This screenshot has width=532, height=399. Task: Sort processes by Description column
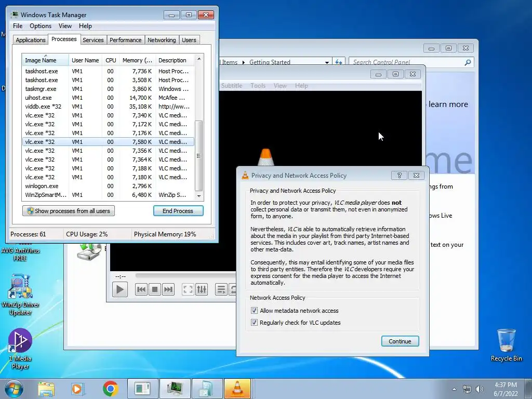(175, 60)
